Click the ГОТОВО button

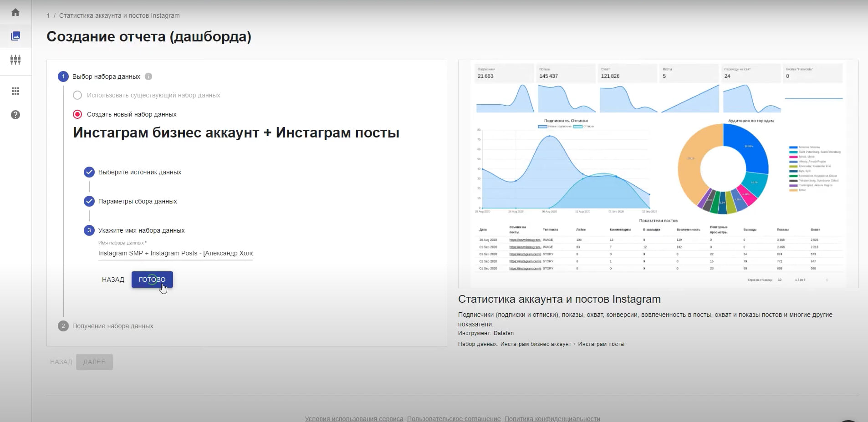(152, 280)
